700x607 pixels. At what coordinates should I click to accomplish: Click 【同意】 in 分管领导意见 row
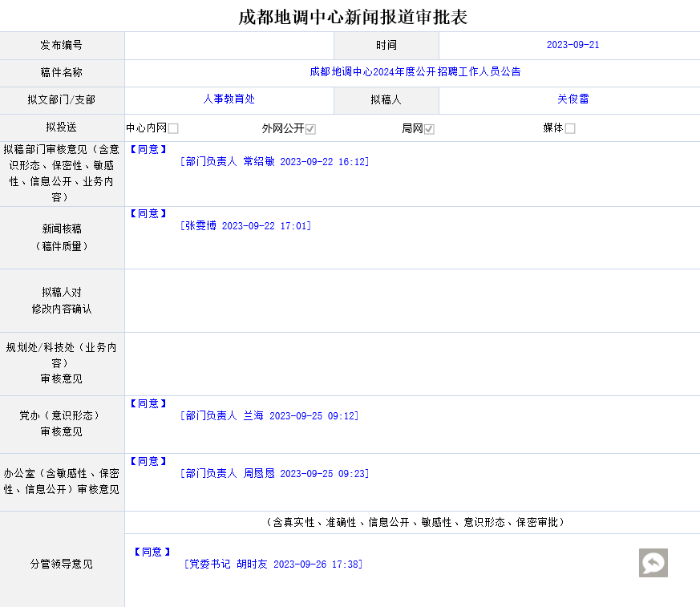click(152, 552)
